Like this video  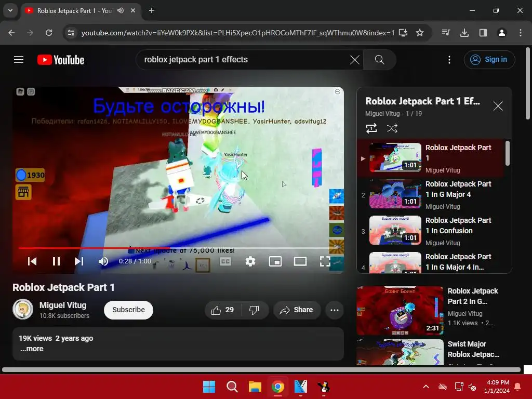pyautogui.click(x=223, y=310)
